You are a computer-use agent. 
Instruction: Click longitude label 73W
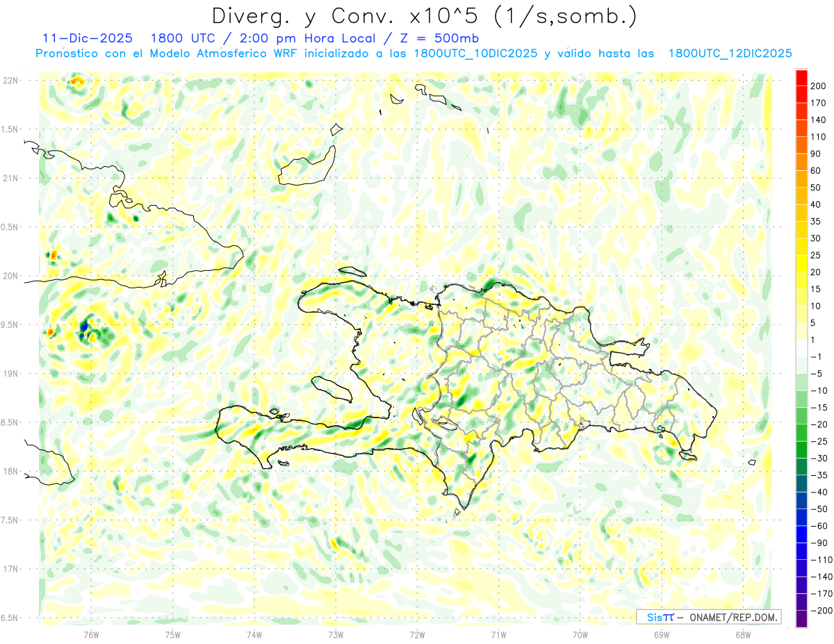[x=336, y=634]
